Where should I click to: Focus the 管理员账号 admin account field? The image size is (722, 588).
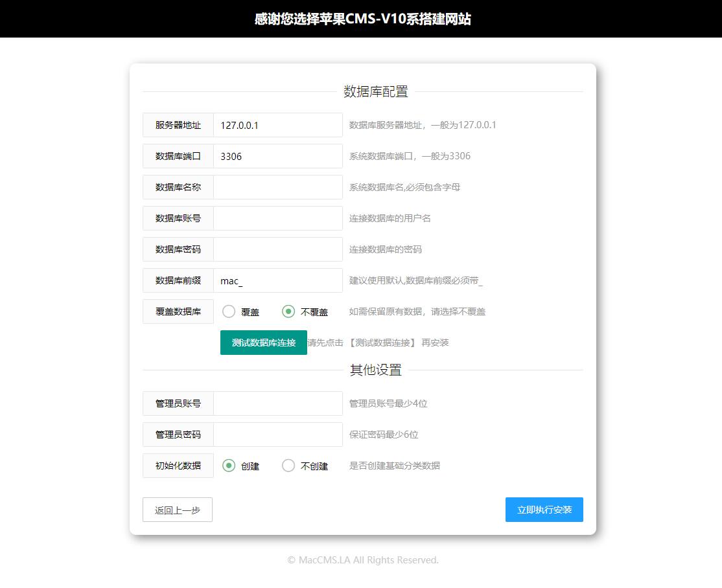pyautogui.click(x=277, y=403)
